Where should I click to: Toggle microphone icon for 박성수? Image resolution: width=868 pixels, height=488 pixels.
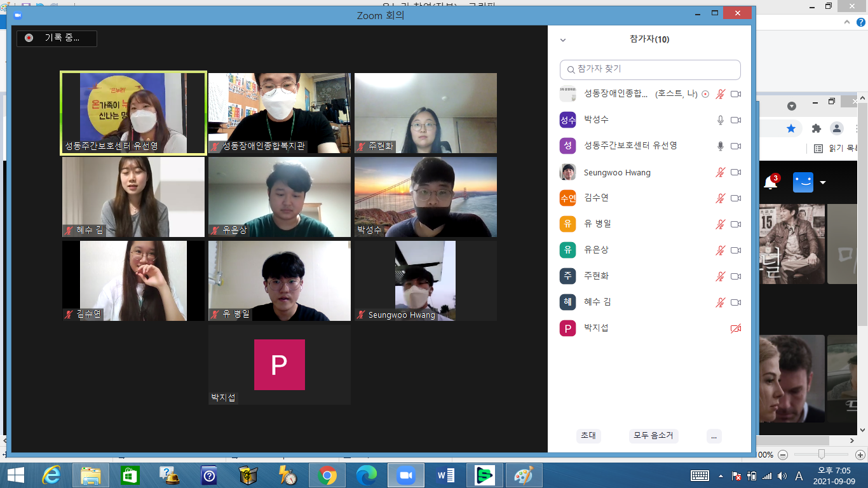coord(721,120)
